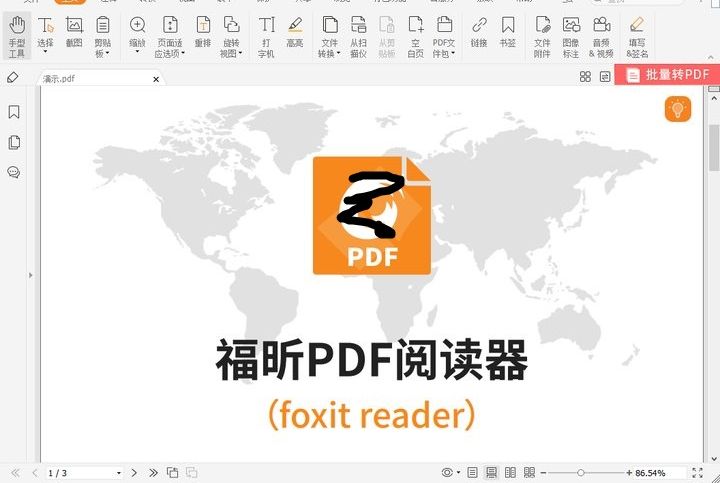Click the Link (链接) tool
This screenshot has height=483, width=720.
[x=479, y=32]
